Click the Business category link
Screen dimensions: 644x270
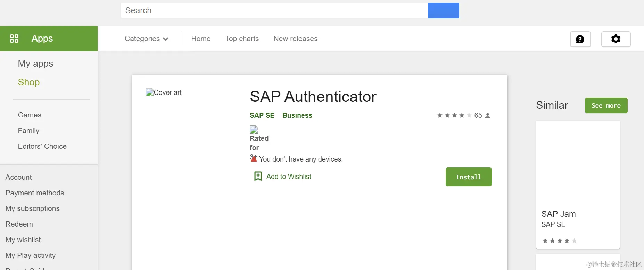pyautogui.click(x=297, y=115)
